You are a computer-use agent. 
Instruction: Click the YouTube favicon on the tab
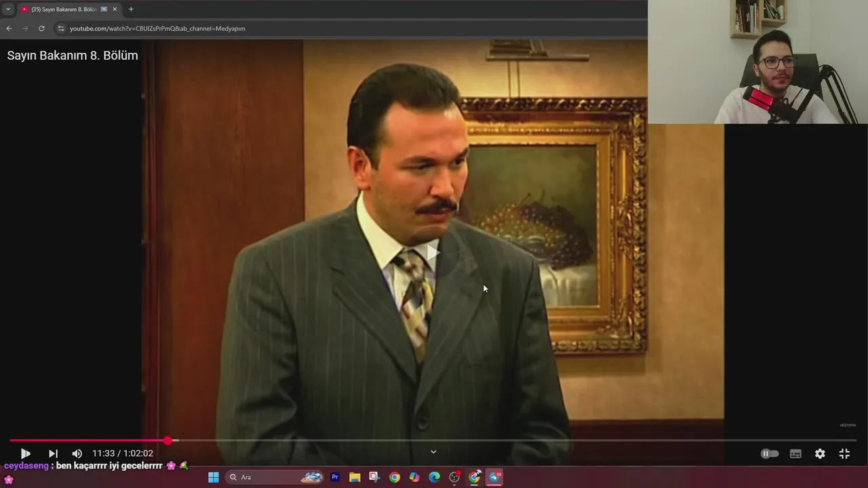(x=24, y=9)
